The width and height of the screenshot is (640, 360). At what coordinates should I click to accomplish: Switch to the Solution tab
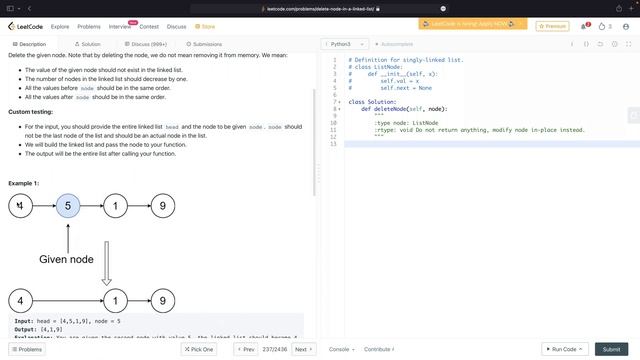[x=87, y=44]
